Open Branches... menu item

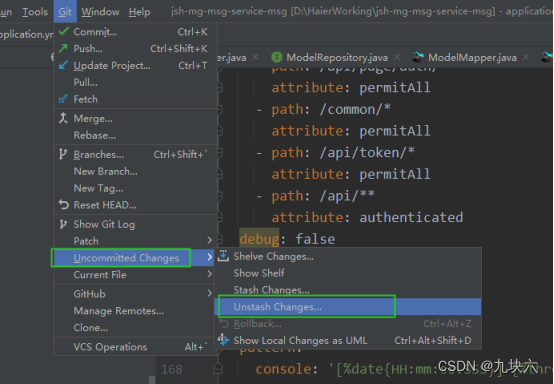pos(136,155)
